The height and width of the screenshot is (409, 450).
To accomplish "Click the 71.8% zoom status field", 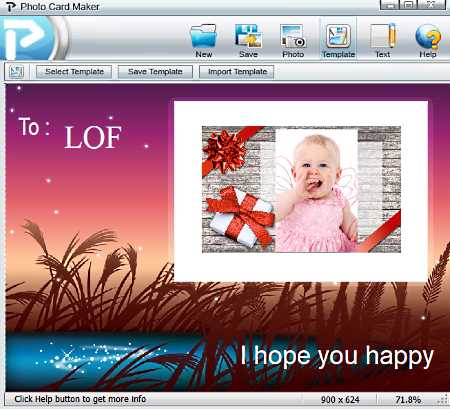I will click(408, 399).
